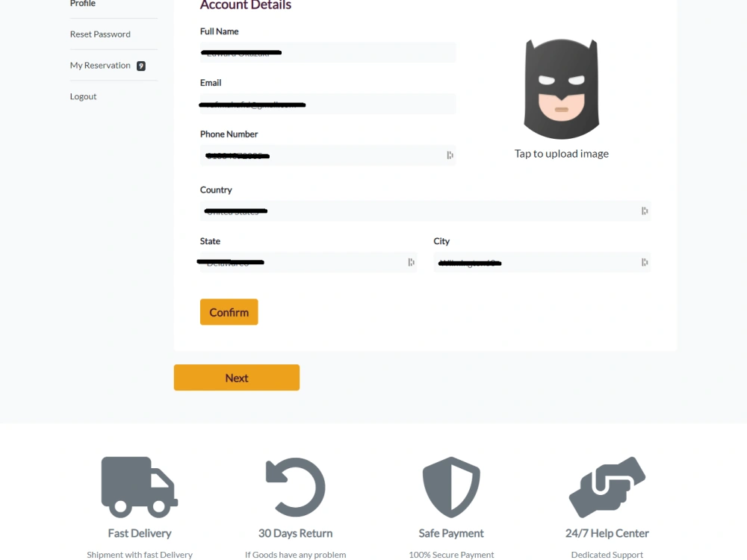This screenshot has width=747, height=560.
Task: Click the 30 Days Return arrow icon
Action: tap(295, 487)
